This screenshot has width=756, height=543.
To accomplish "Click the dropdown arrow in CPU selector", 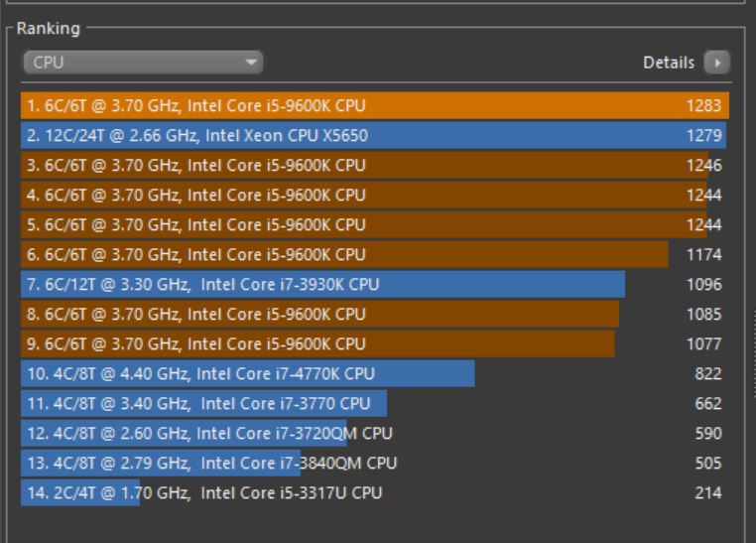I will click(251, 63).
